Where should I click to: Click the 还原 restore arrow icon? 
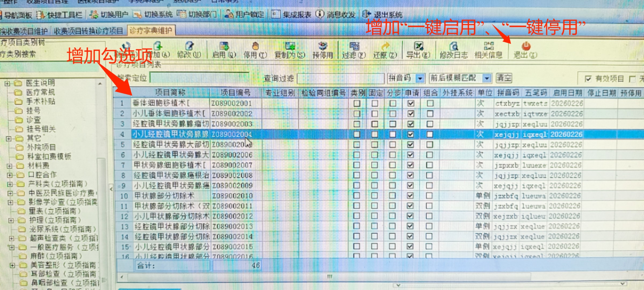(385, 46)
